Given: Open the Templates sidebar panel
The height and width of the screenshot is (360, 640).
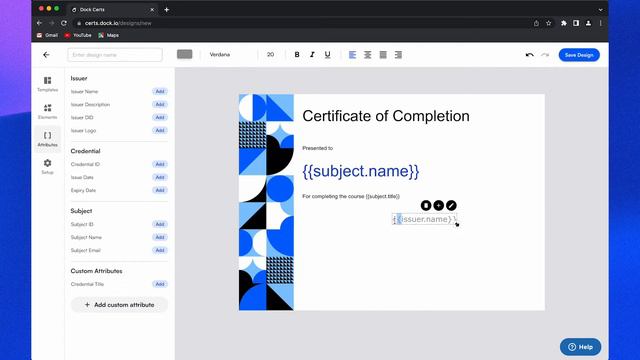Looking at the screenshot, I should 47,84.
